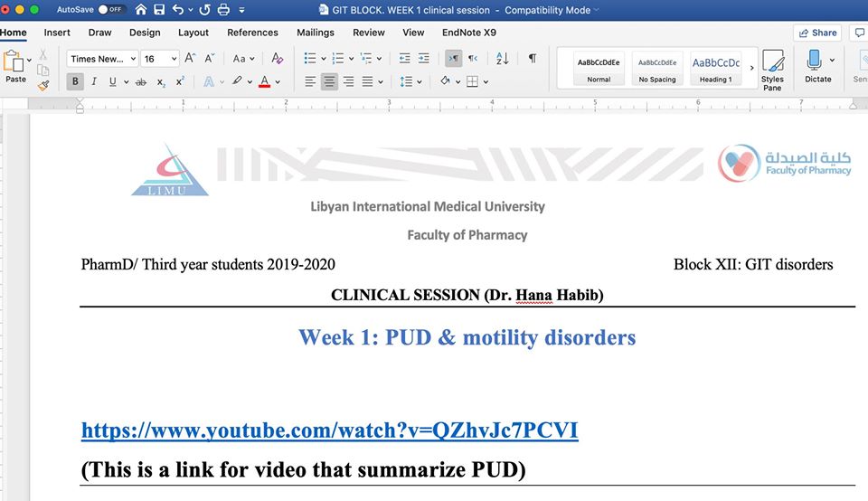
Task: Click the Save icon in title bar
Action: [x=159, y=10]
